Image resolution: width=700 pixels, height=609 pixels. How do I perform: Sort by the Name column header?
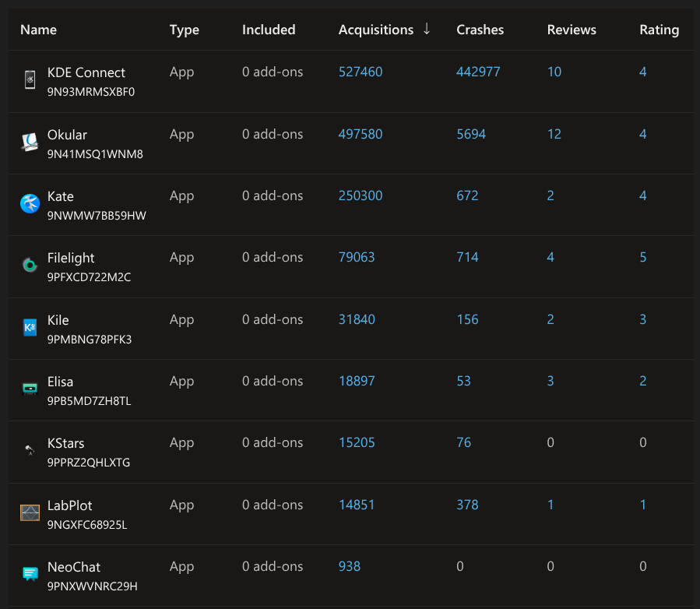coord(38,30)
